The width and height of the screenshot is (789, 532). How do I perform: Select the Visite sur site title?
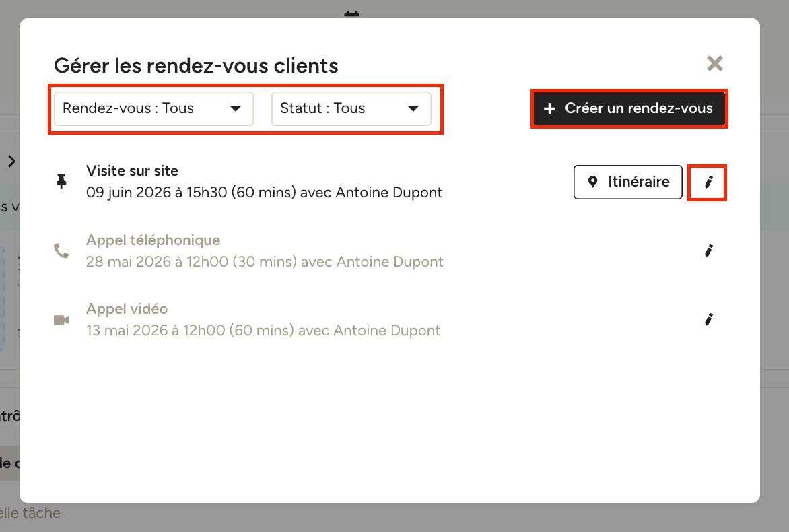(133, 170)
